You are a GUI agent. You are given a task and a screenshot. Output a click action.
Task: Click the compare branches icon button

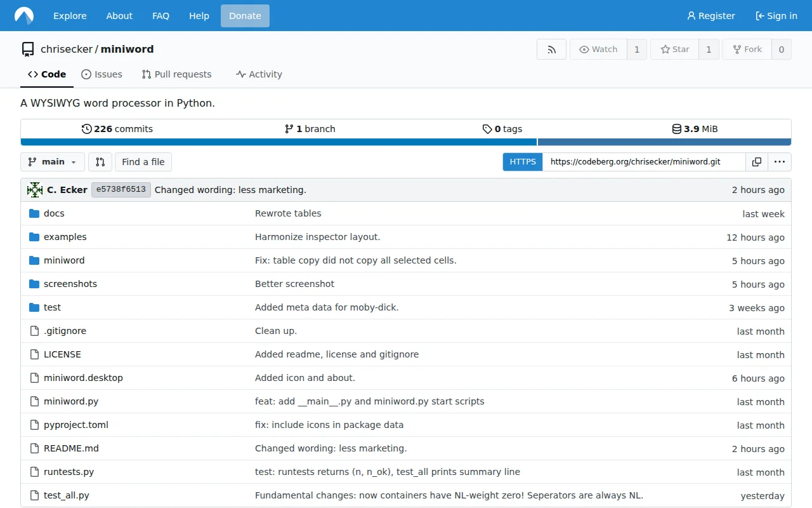[100, 162]
